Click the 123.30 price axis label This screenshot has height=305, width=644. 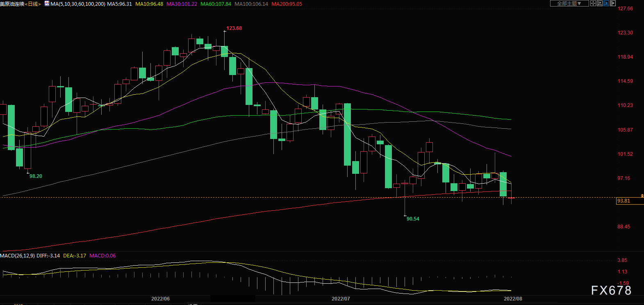625,33
